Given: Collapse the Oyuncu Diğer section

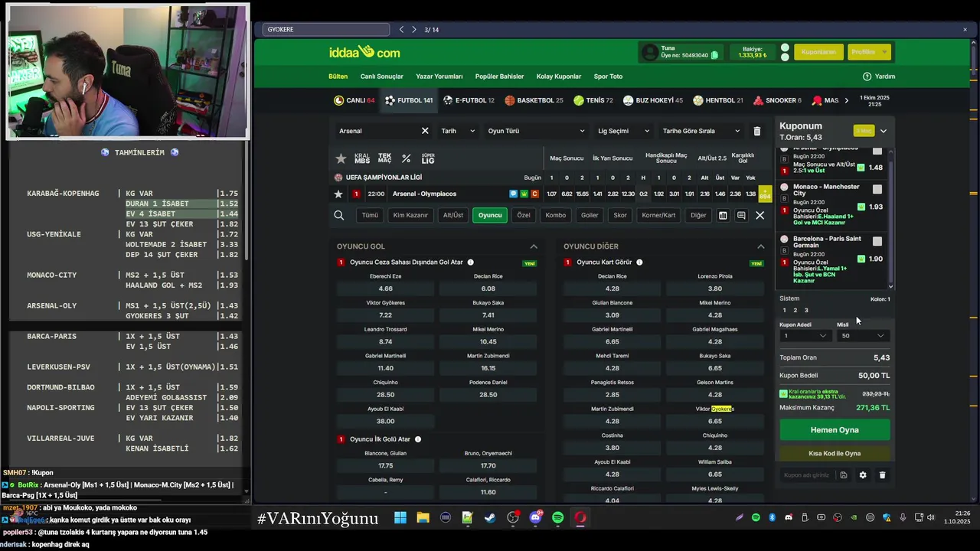Looking at the screenshot, I should click(760, 246).
